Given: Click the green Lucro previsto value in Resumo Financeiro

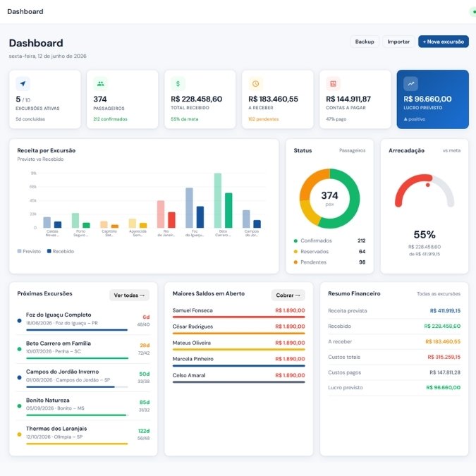Looking at the screenshot, I should 444,388.
